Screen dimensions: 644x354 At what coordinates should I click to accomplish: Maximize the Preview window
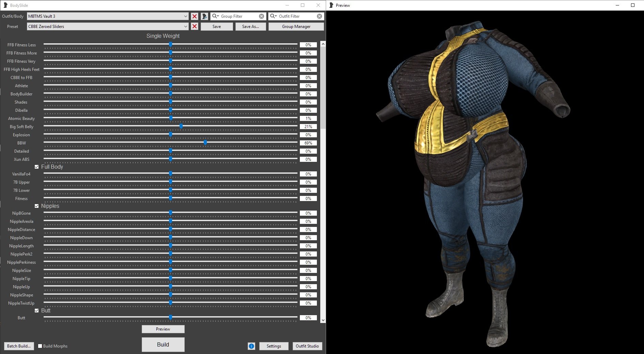[x=633, y=5]
